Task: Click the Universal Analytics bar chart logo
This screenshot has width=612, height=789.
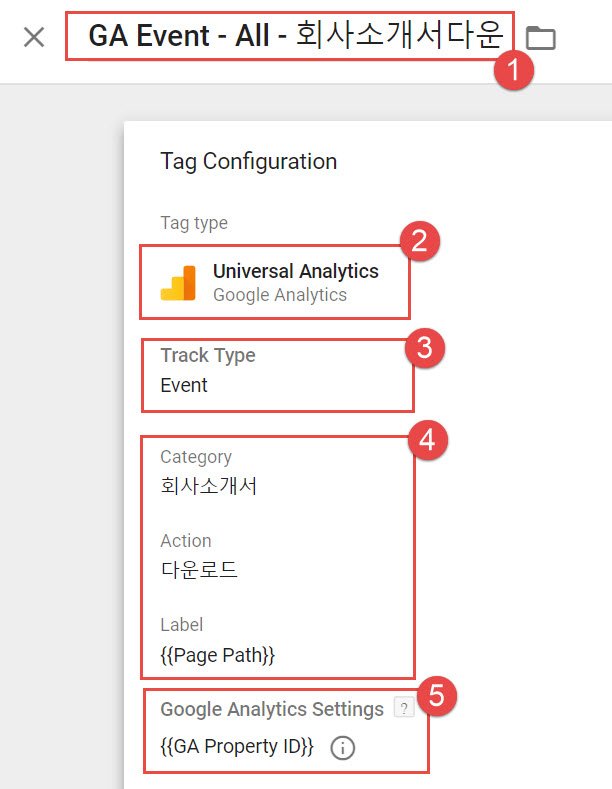Action: click(178, 283)
